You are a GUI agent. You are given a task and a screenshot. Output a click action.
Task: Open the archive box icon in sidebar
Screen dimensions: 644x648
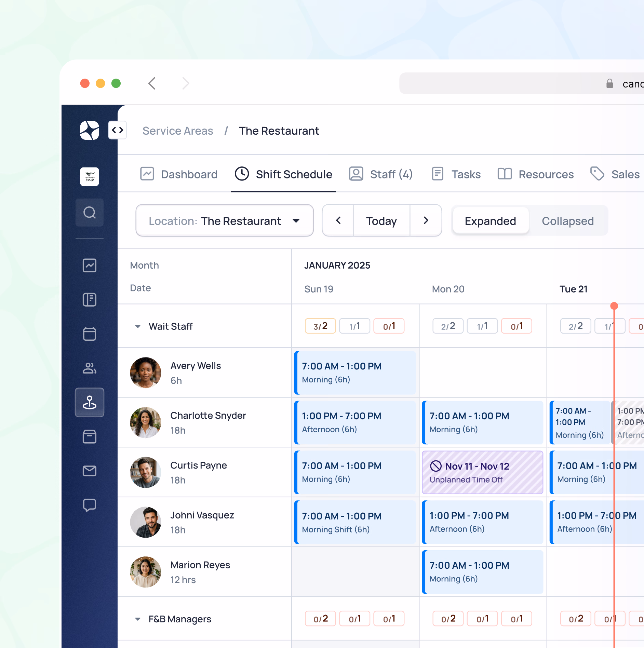90,436
